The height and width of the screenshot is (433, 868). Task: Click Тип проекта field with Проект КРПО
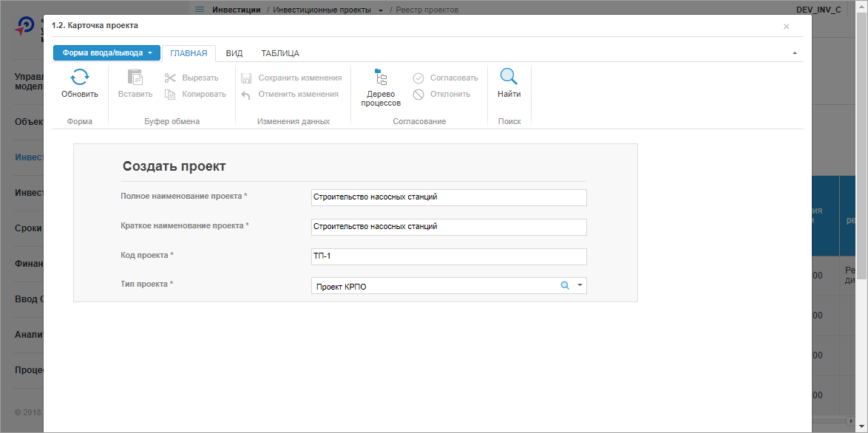click(x=449, y=285)
